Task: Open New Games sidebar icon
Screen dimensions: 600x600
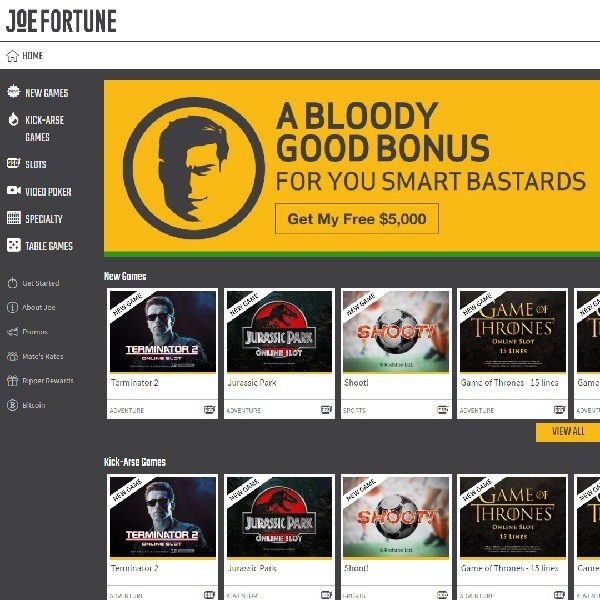Action: pos(13,91)
